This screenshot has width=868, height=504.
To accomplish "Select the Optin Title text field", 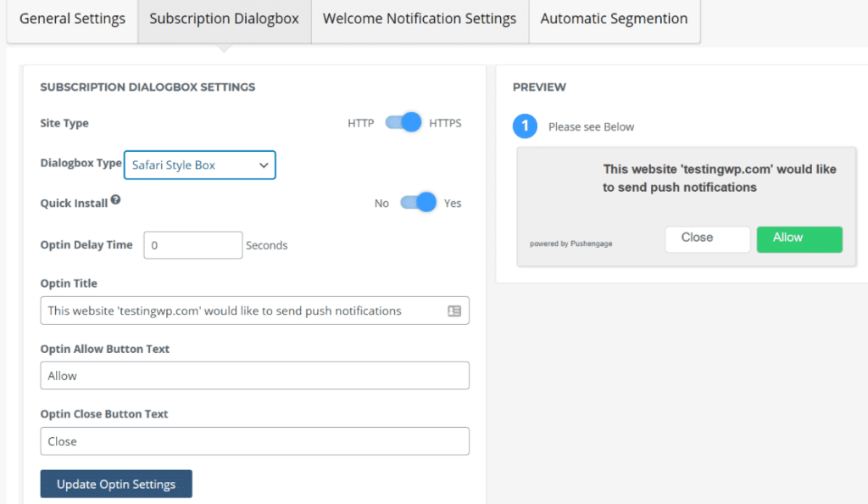I will point(237,311).
